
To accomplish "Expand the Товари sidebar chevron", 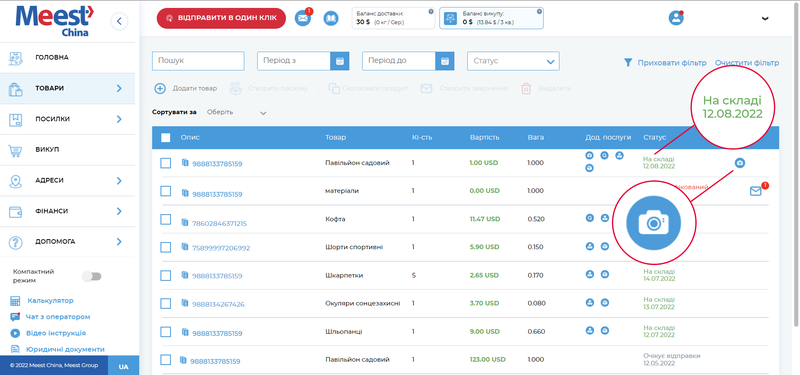I will pyautogui.click(x=119, y=88).
